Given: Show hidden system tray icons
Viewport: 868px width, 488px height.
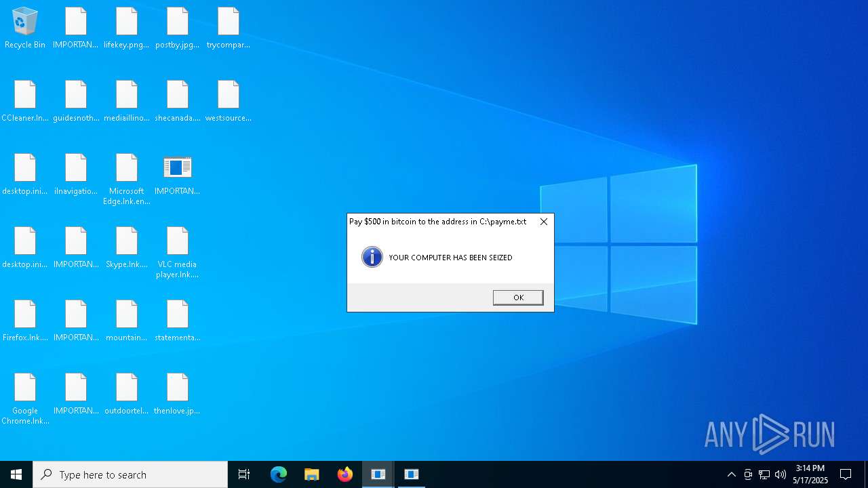Looking at the screenshot, I should (731, 474).
